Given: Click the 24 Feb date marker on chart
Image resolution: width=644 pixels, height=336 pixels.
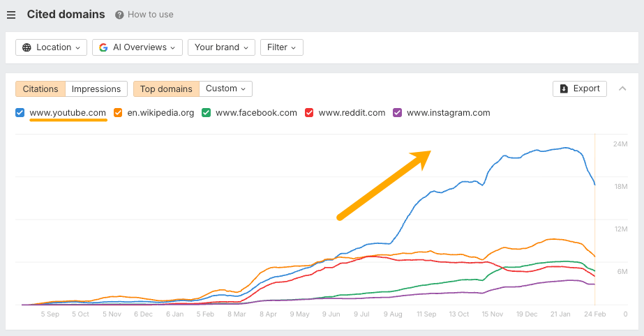Looking at the screenshot, I should [594, 314].
